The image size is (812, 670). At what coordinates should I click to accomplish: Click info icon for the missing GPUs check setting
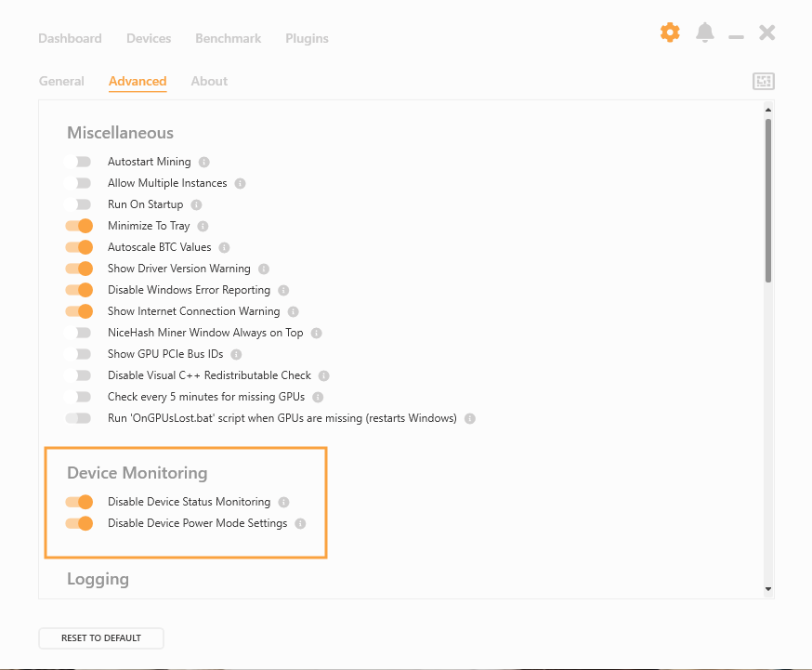click(x=317, y=397)
